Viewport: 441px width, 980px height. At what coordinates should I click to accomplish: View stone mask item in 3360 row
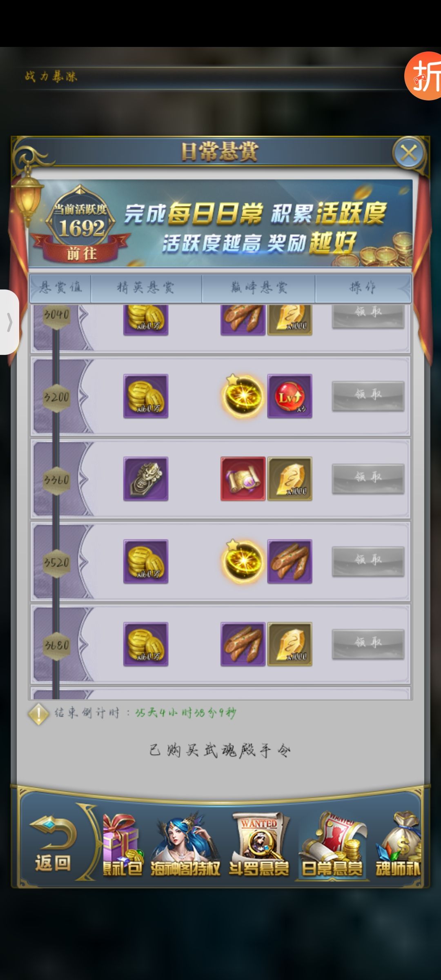(146, 479)
